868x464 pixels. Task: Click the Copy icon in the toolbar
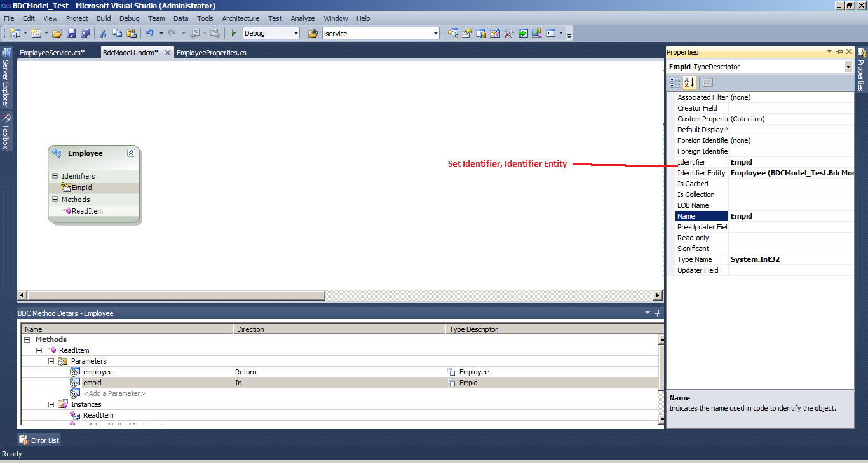(x=118, y=33)
